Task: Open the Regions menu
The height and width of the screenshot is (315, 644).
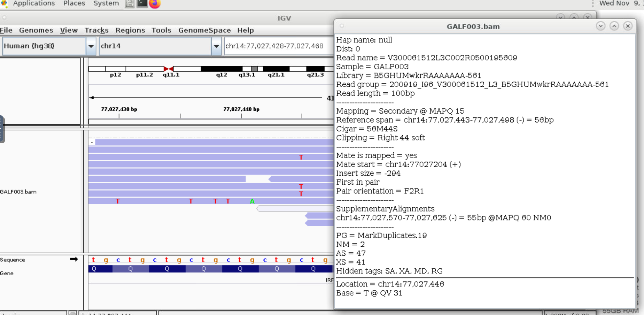Action: pos(130,30)
